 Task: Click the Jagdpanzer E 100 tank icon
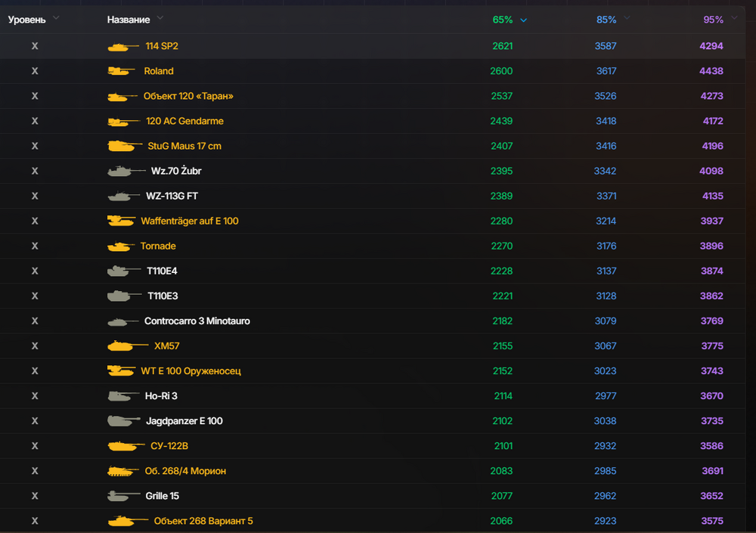(124, 421)
